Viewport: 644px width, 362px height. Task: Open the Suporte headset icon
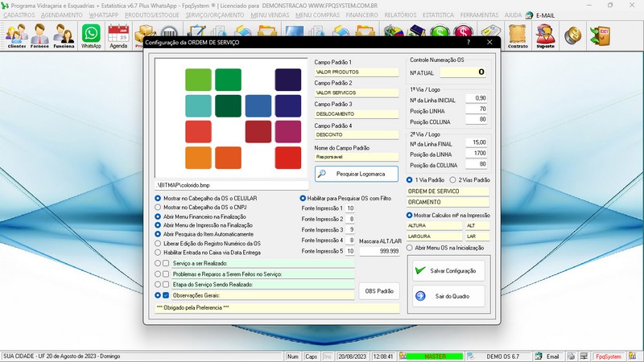(x=545, y=35)
